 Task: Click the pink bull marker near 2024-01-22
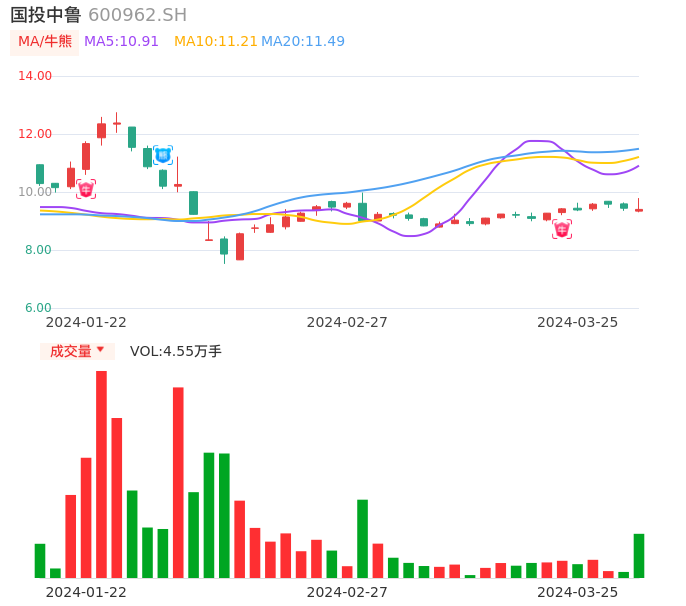point(86,189)
